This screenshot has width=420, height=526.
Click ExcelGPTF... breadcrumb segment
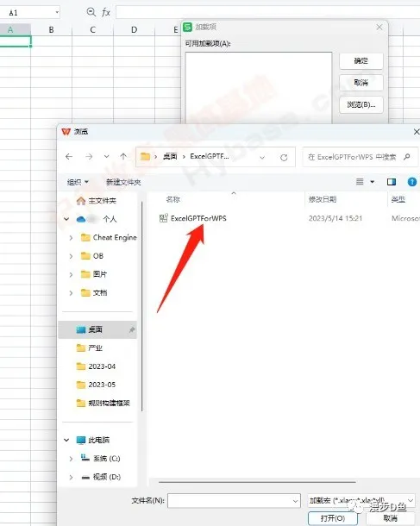click(x=210, y=156)
